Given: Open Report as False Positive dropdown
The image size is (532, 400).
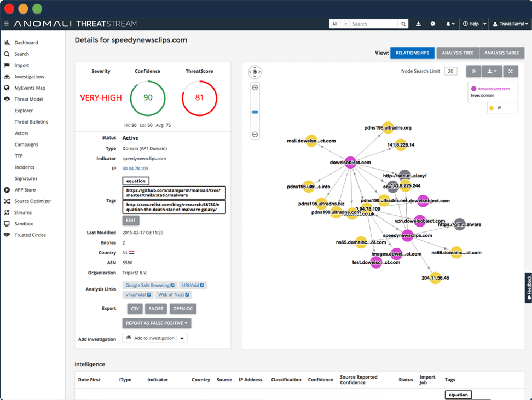Looking at the screenshot, I should [x=157, y=323].
